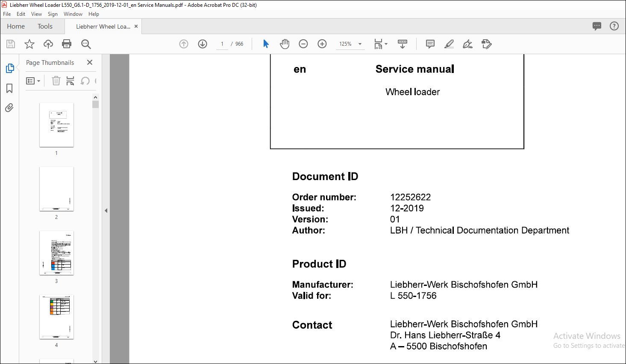Open the stamp tool icon

pyautogui.click(x=487, y=44)
